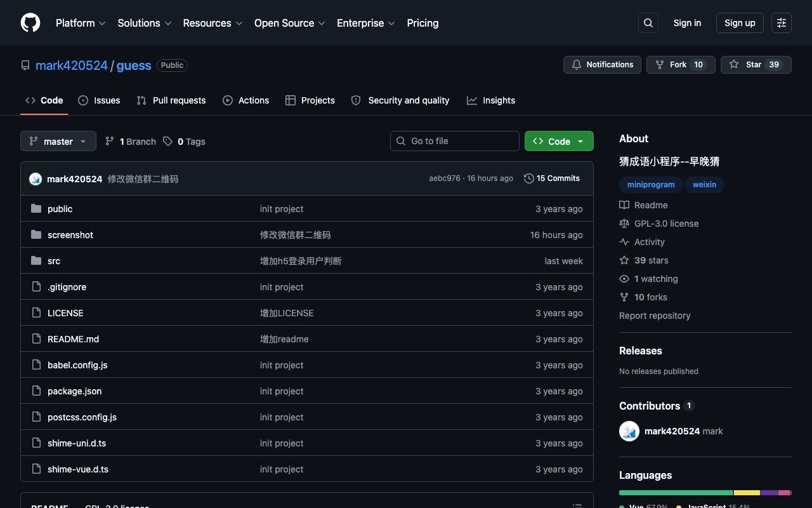
Task: Expand the Platform menu
Action: pyautogui.click(x=81, y=23)
